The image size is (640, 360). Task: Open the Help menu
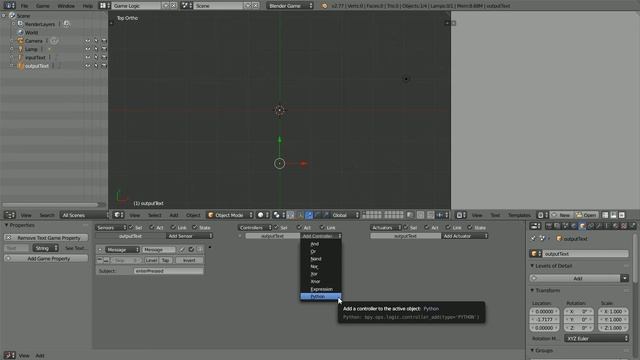click(87, 6)
